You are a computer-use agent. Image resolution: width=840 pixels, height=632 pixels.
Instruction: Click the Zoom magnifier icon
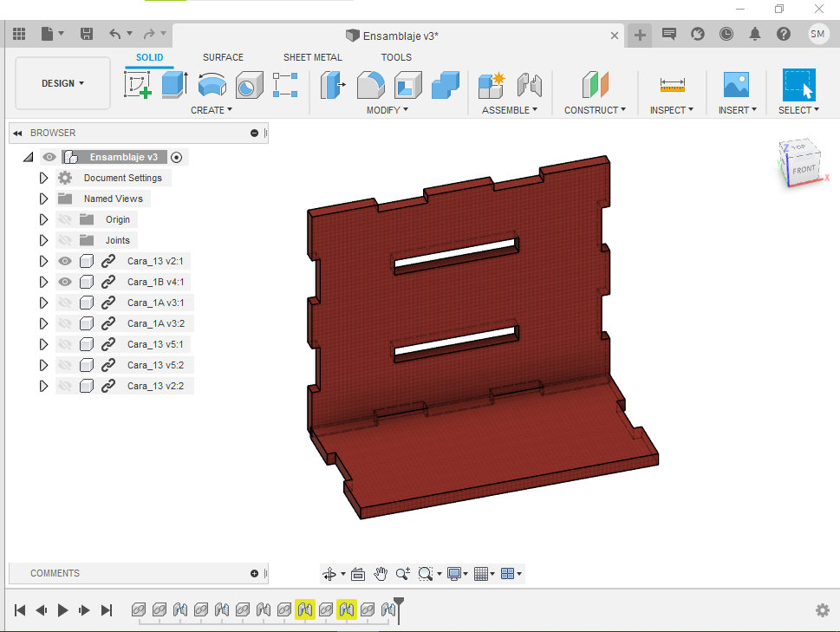click(x=403, y=574)
